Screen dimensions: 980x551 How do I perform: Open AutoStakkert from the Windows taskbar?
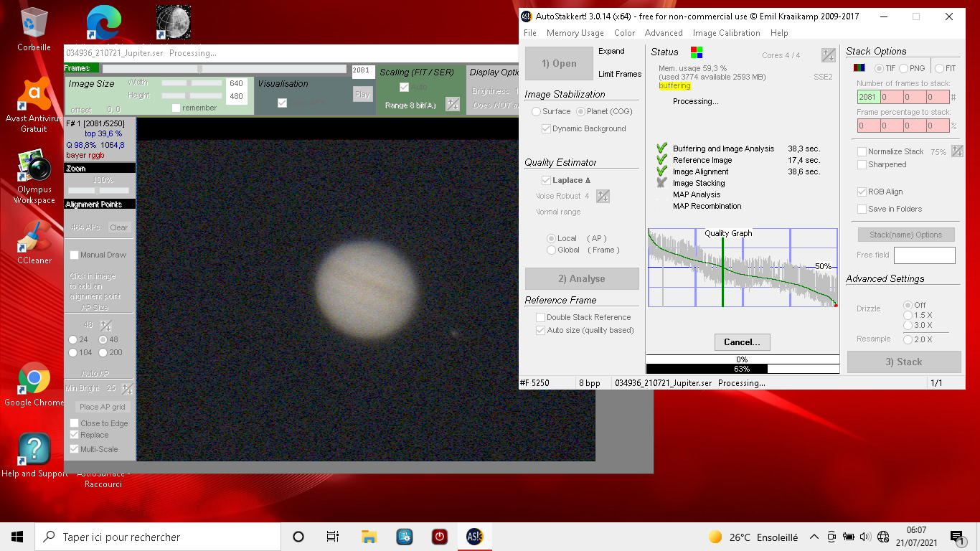(x=474, y=537)
